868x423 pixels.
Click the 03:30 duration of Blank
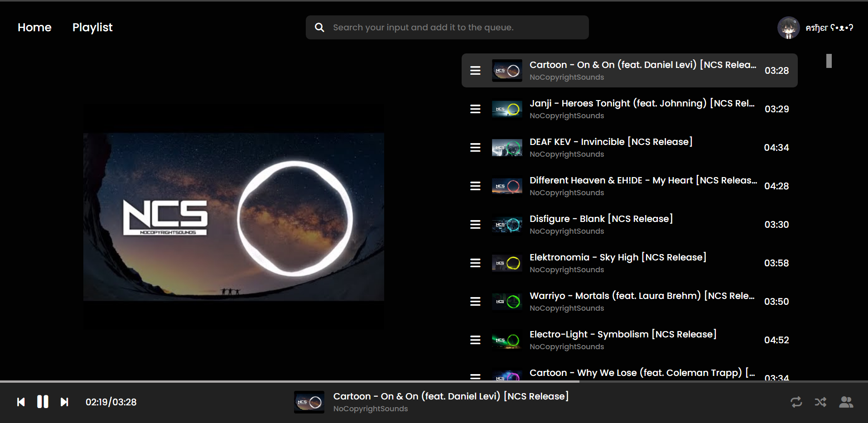coord(776,225)
